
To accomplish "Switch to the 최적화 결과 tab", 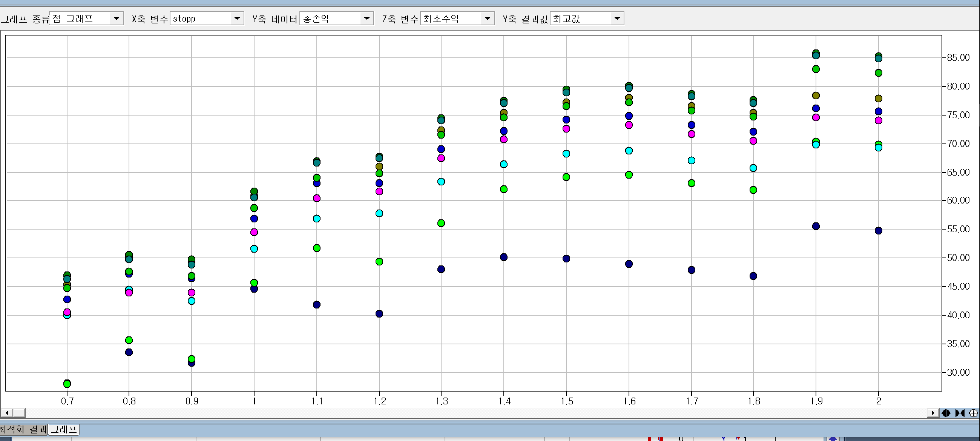I will pos(23,430).
